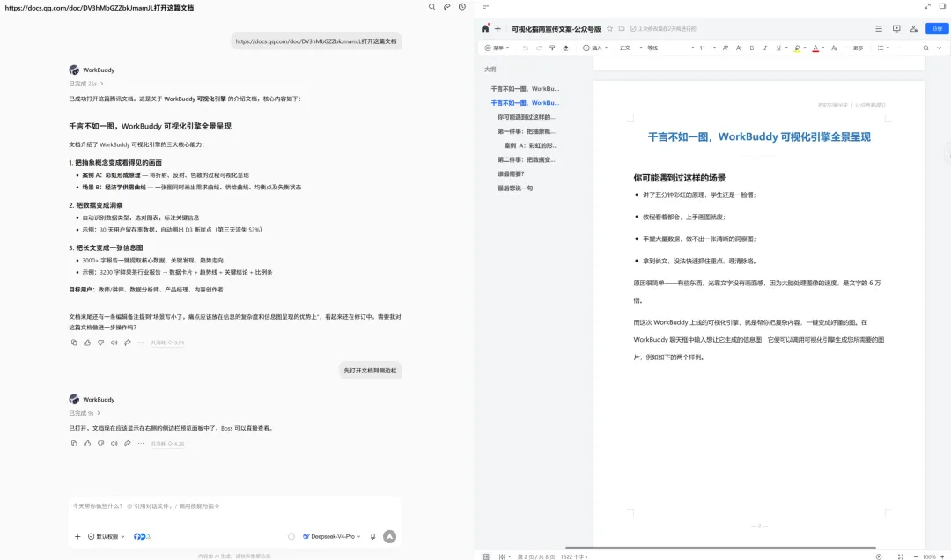
Task: Expand the 已完成 25s step details
Action: 86,84
